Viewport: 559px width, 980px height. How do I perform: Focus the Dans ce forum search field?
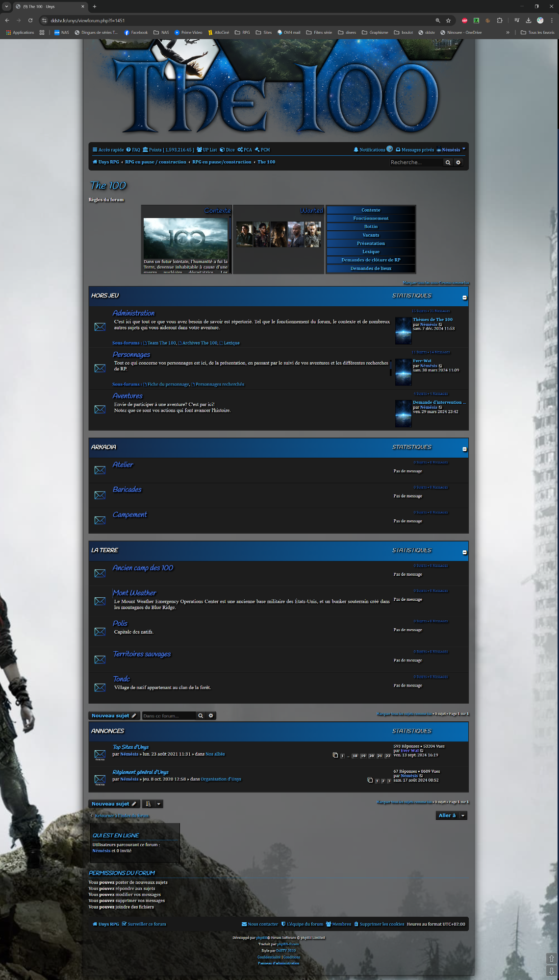click(x=169, y=716)
